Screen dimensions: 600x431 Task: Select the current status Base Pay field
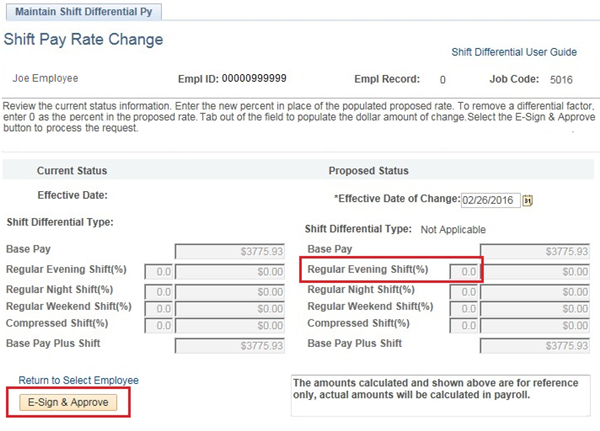[x=229, y=251]
